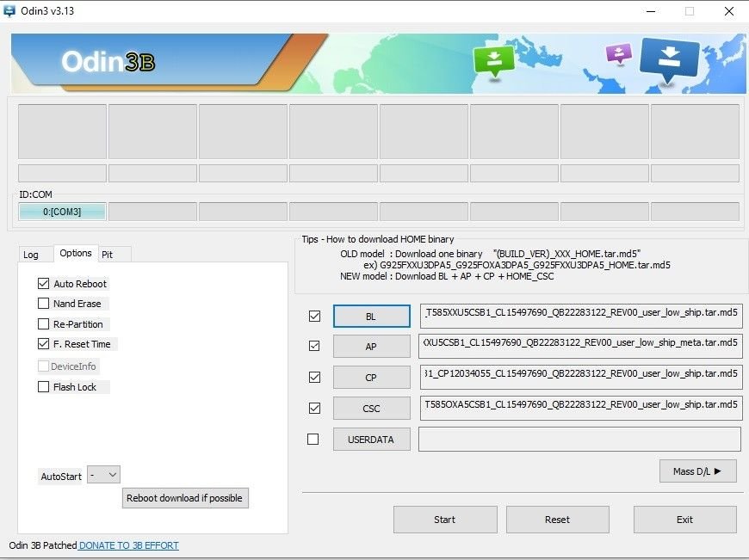Click the BL file button
This screenshot has height=560, width=749.
[372, 317]
